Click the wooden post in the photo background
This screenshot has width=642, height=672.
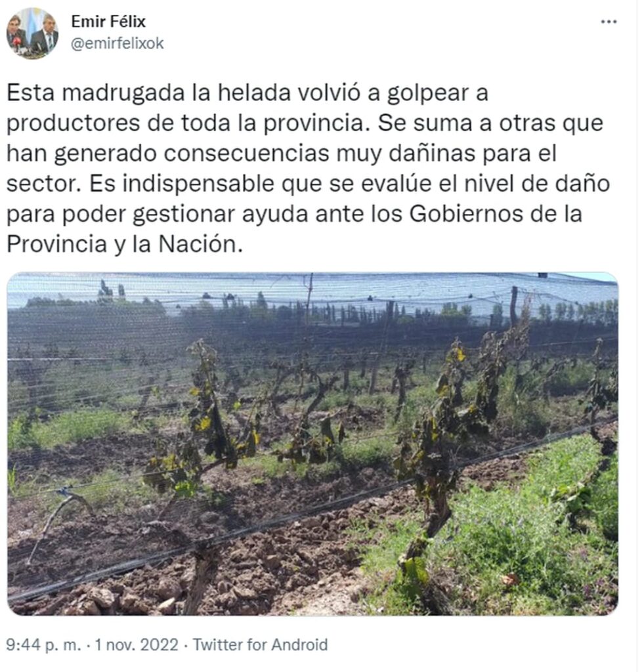(513, 306)
